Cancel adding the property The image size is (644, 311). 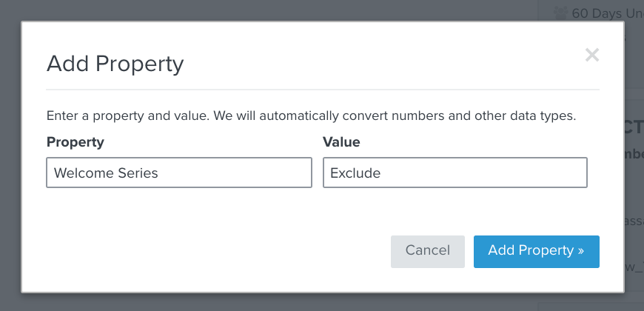click(x=428, y=252)
